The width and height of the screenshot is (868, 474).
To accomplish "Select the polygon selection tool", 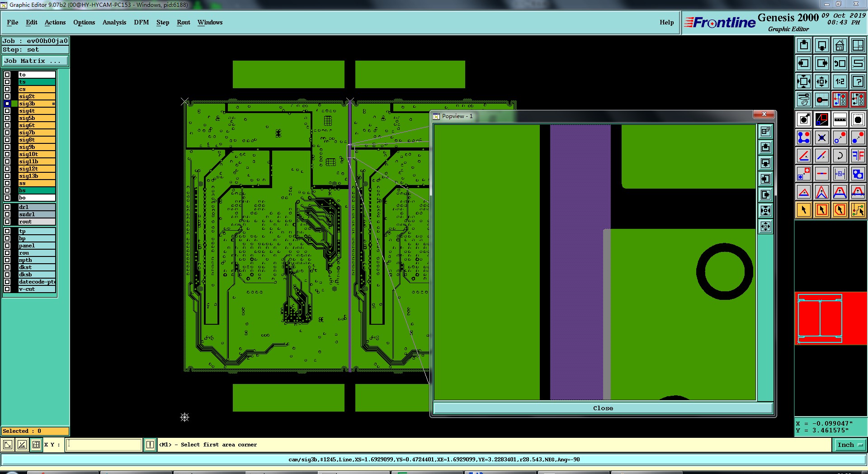I will point(840,210).
